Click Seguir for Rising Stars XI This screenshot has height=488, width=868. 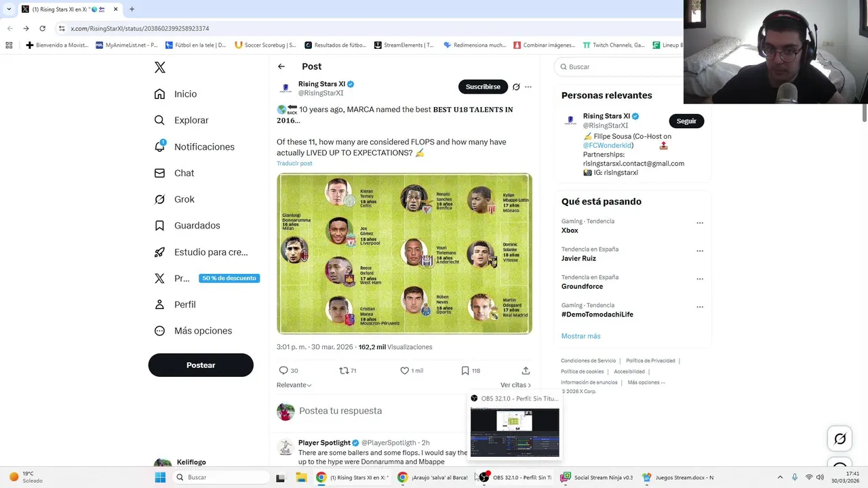686,121
